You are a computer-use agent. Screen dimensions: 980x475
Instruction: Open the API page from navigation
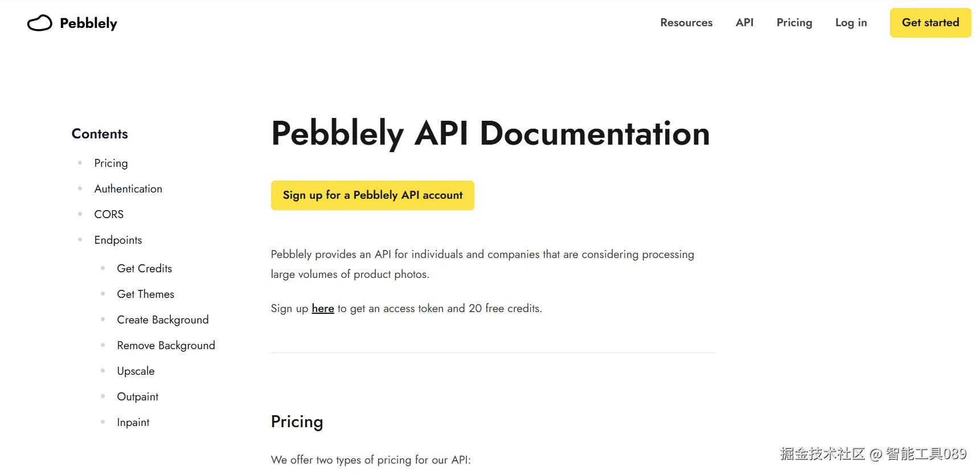[744, 23]
